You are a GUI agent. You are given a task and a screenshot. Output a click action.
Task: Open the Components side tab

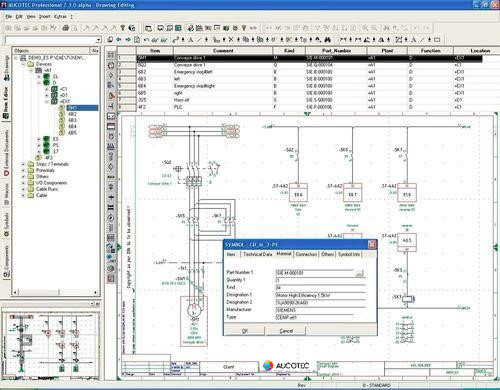click(6, 262)
